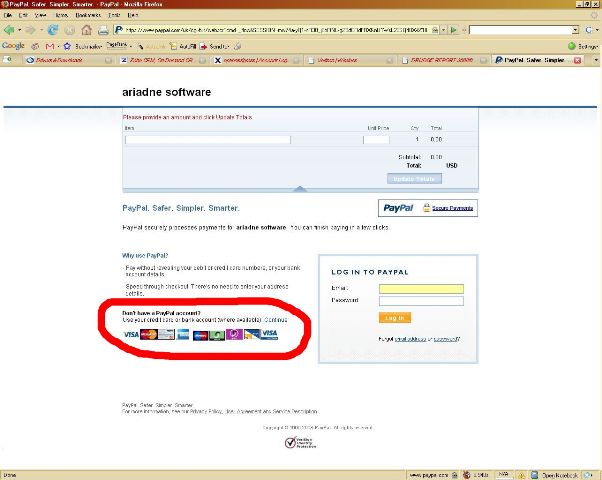Click the orange Log In button
The width and height of the screenshot is (602, 480).
click(395, 318)
